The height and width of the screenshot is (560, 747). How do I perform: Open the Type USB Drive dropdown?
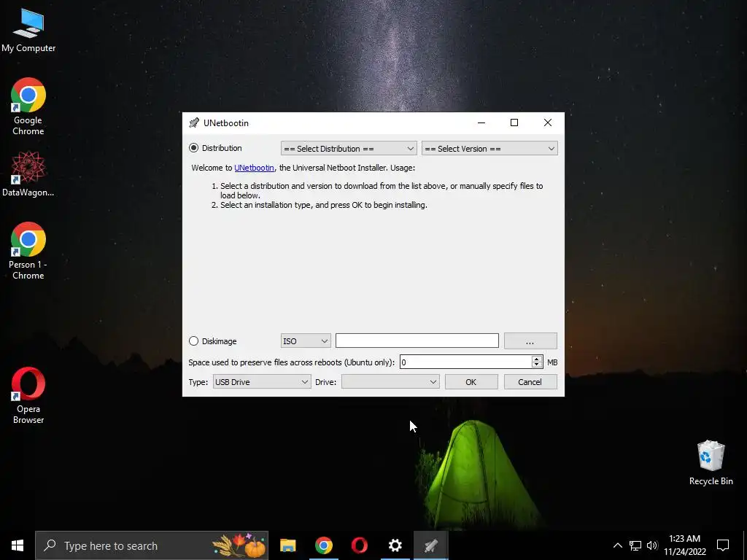[262, 382]
